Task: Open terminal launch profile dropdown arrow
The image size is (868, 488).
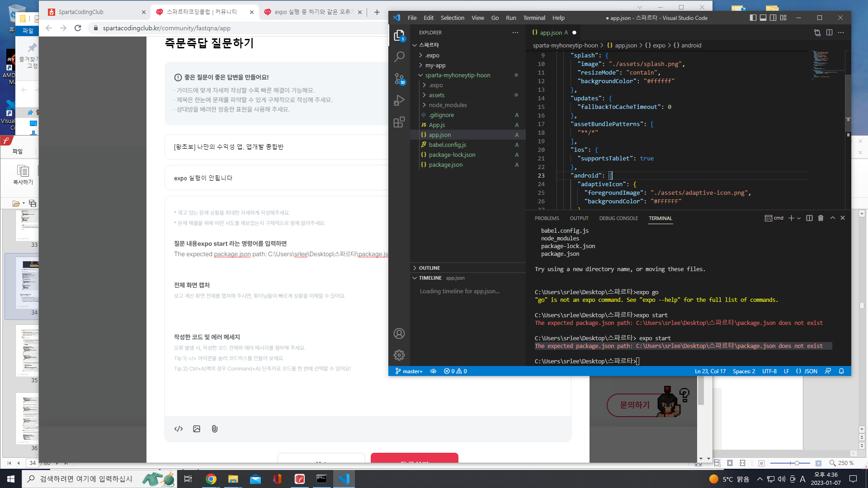Action: click(x=799, y=218)
